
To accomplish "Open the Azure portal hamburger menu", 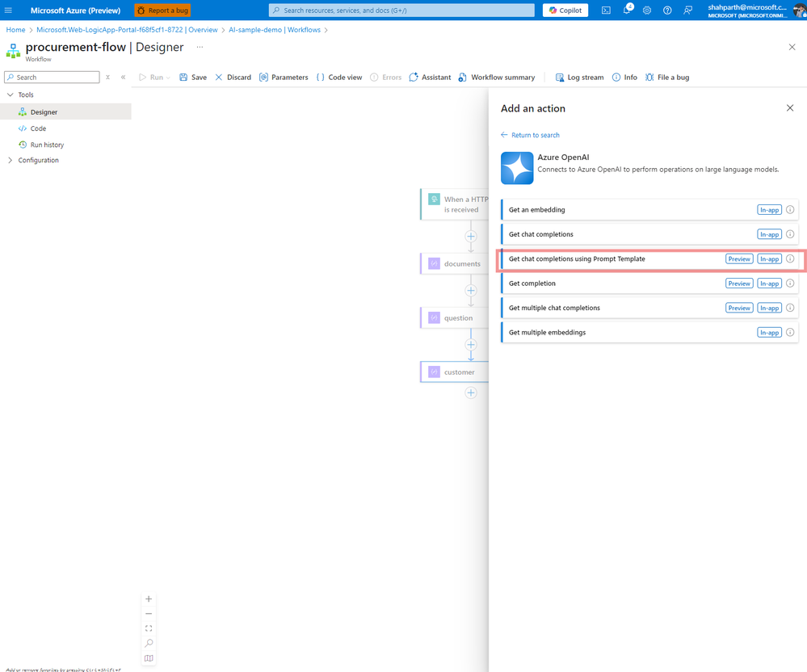I will tap(8, 10).
